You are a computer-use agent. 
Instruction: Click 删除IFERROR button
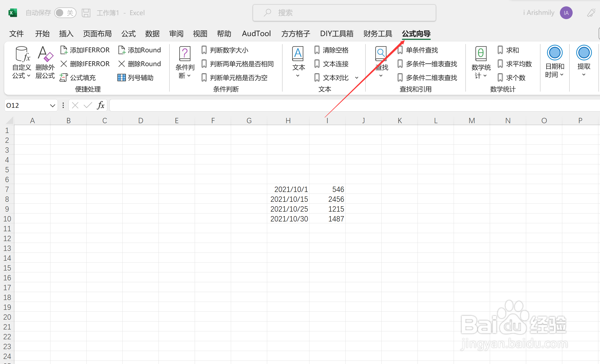(85, 64)
